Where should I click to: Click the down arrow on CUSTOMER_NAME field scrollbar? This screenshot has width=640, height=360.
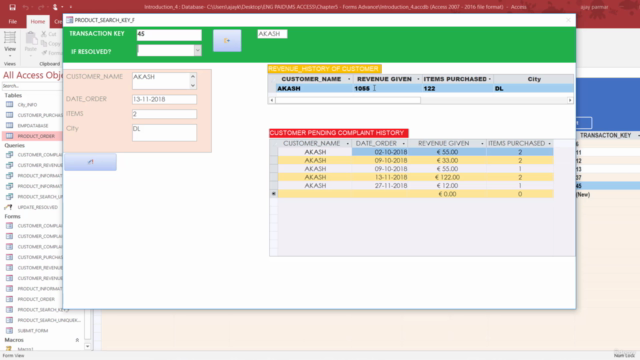[193, 85]
